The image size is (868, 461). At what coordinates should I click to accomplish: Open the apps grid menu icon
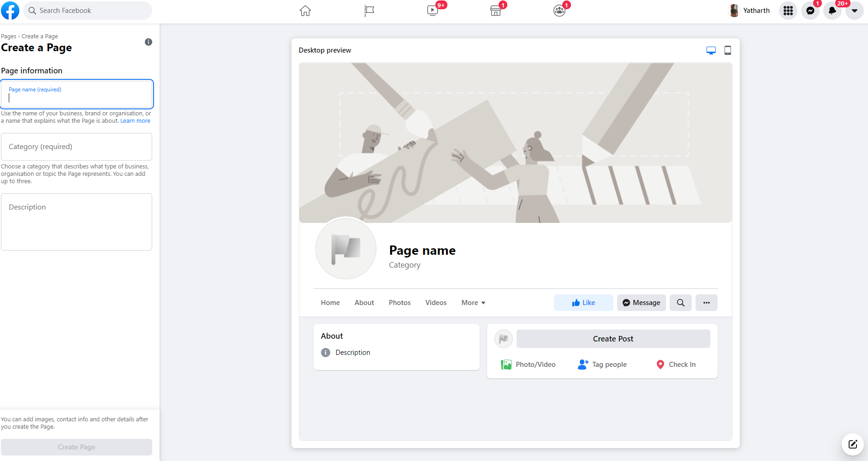788,11
